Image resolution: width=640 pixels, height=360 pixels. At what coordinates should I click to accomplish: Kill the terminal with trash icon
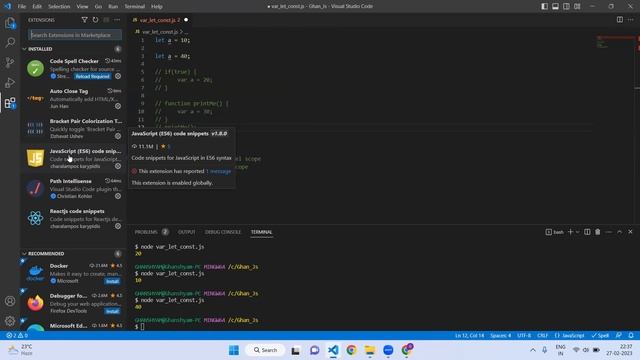click(598, 232)
